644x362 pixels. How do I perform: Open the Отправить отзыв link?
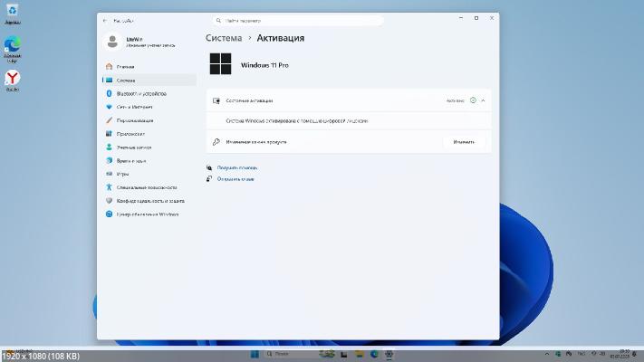pyautogui.click(x=235, y=179)
